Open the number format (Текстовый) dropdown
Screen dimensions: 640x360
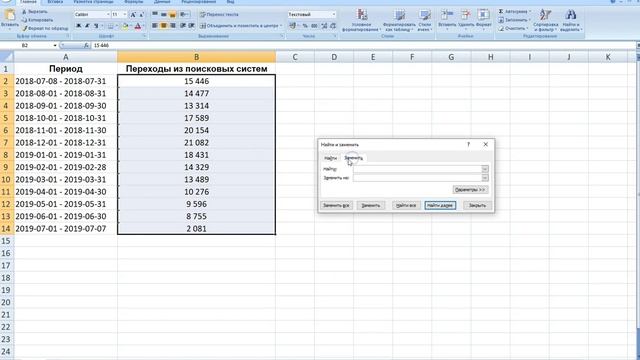[333, 14]
